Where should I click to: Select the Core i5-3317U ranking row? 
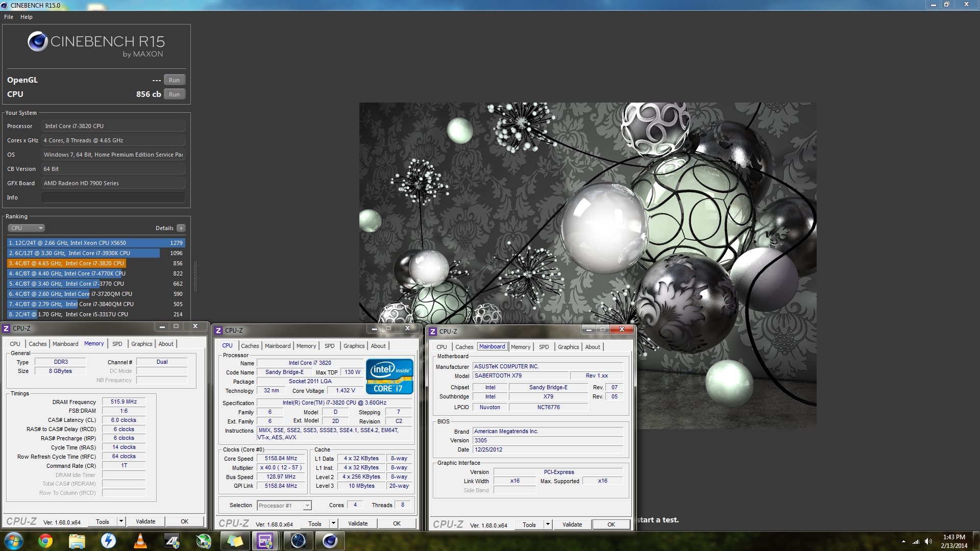pyautogui.click(x=96, y=314)
